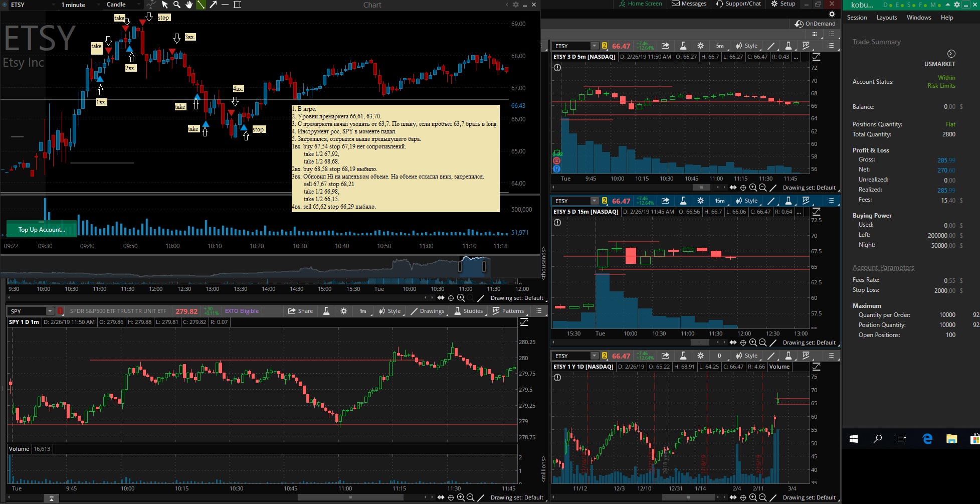
Task: Open File Explorer from taskbar
Action: click(x=951, y=439)
